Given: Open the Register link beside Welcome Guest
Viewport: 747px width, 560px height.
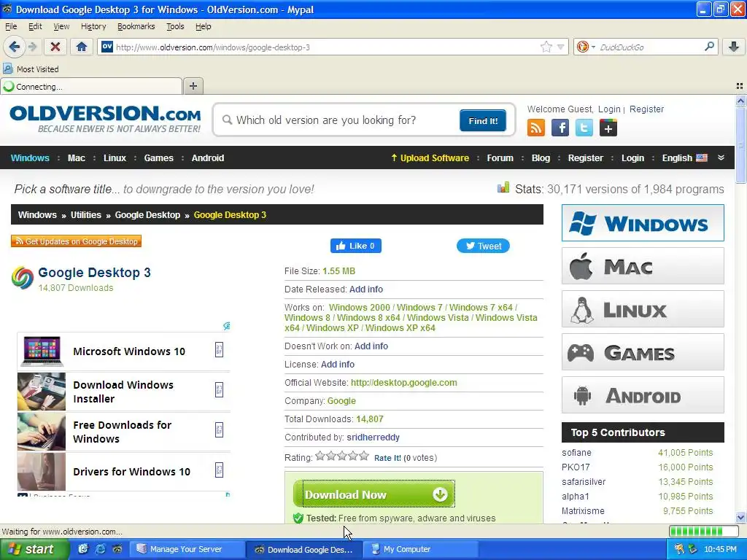Looking at the screenshot, I should [646, 109].
